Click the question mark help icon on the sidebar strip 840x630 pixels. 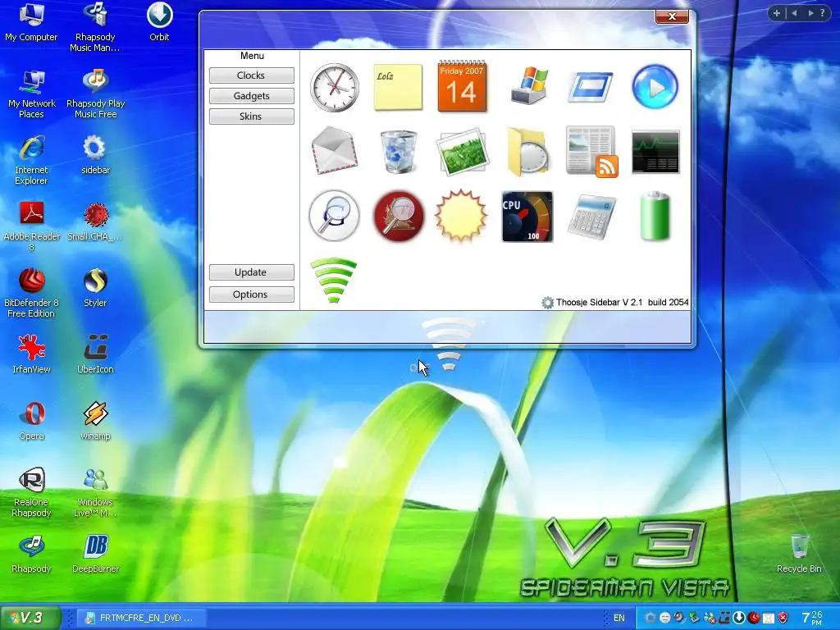point(823,13)
